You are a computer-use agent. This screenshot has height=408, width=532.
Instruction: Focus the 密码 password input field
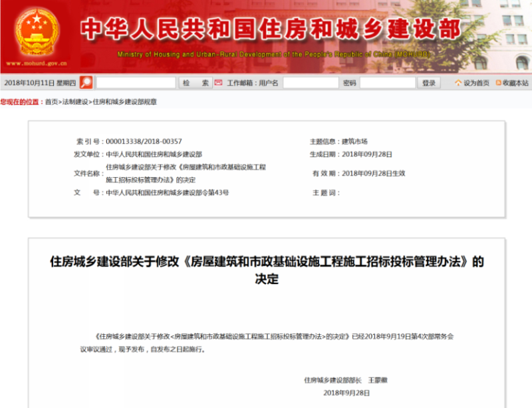[x=388, y=83]
